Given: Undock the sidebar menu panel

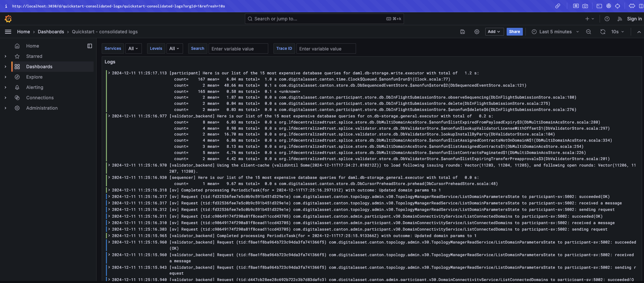Looking at the screenshot, I should [x=90, y=46].
